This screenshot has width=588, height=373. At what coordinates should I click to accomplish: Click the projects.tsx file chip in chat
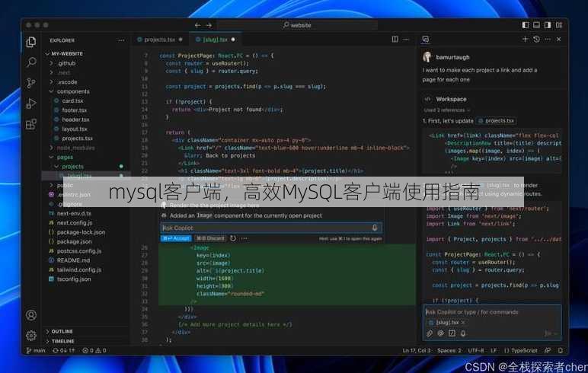pos(496,121)
